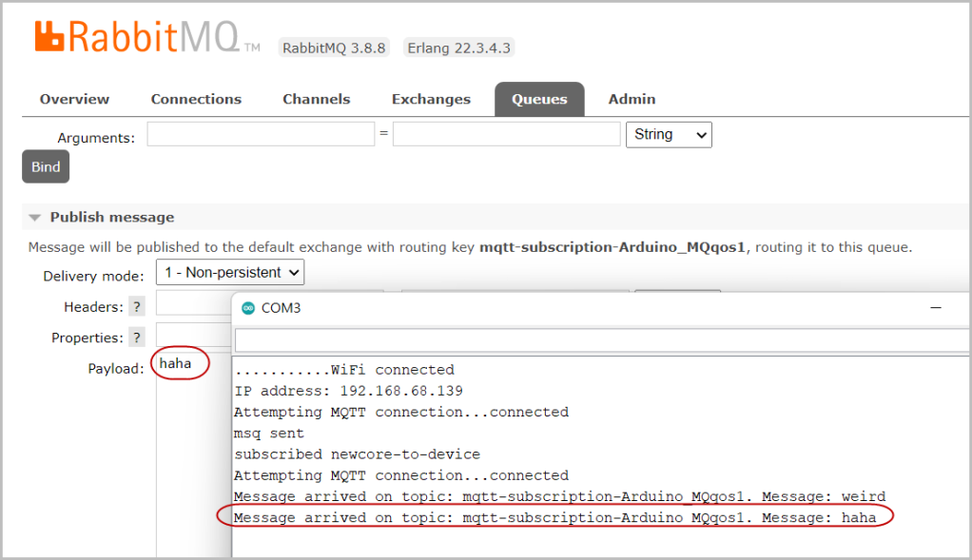Viewport: 972px width, 560px height.
Task: Click the Arguments key input field
Action: 261,135
